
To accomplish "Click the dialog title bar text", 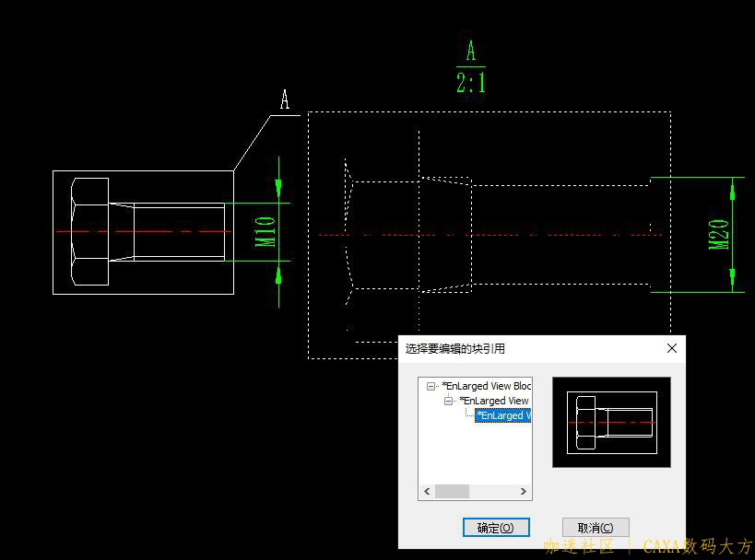I will click(x=455, y=348).
